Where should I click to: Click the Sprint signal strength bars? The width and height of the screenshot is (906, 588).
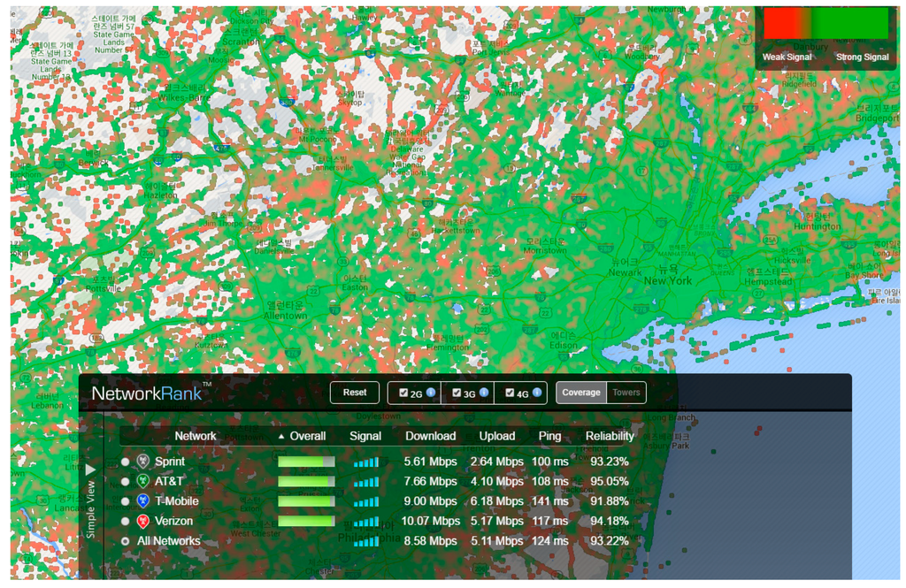pyautogui.click(x=365, y=462)
